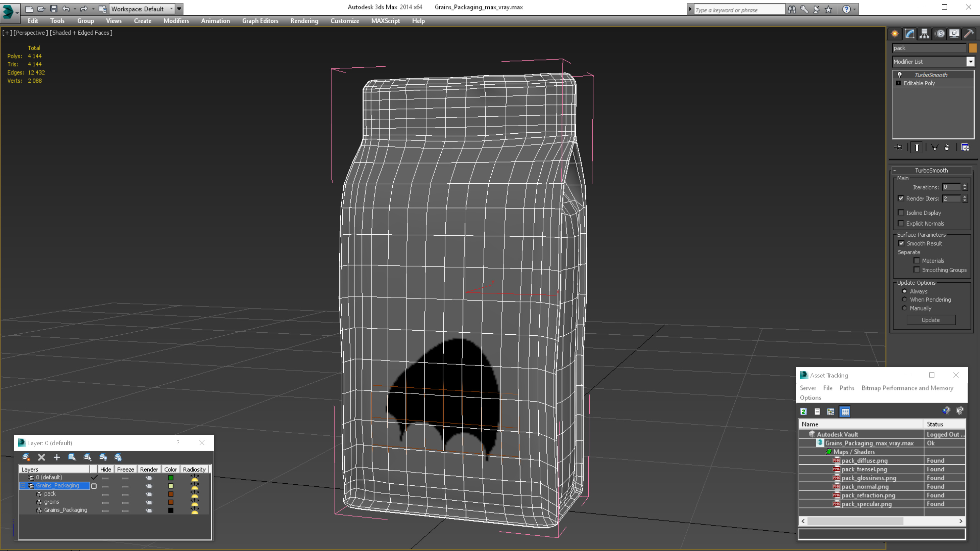
Task: Open the Hierarchy command panel tab
Action: click(x=925, y=34)
